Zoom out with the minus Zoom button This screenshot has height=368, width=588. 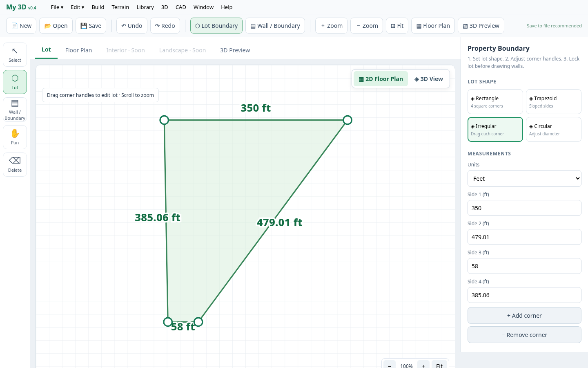367,25
